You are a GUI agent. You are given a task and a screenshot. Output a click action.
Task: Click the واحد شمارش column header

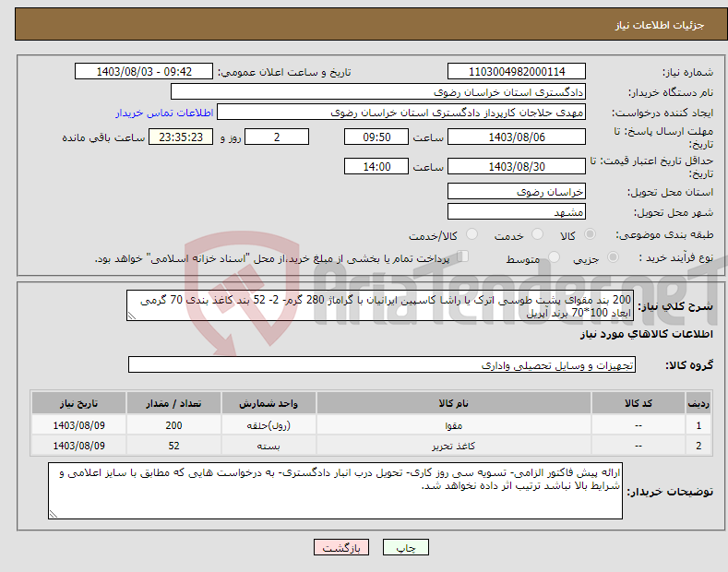click(x=269, y=403)
